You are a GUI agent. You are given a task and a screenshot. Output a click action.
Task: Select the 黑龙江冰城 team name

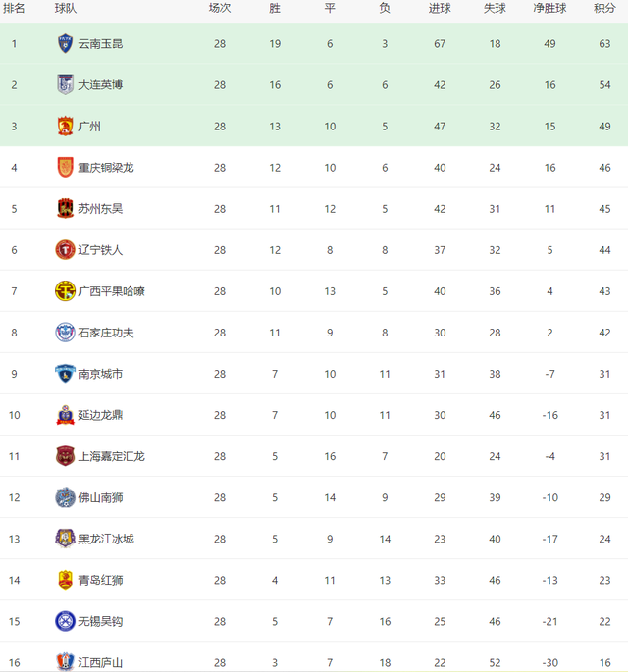click(106, 539)
